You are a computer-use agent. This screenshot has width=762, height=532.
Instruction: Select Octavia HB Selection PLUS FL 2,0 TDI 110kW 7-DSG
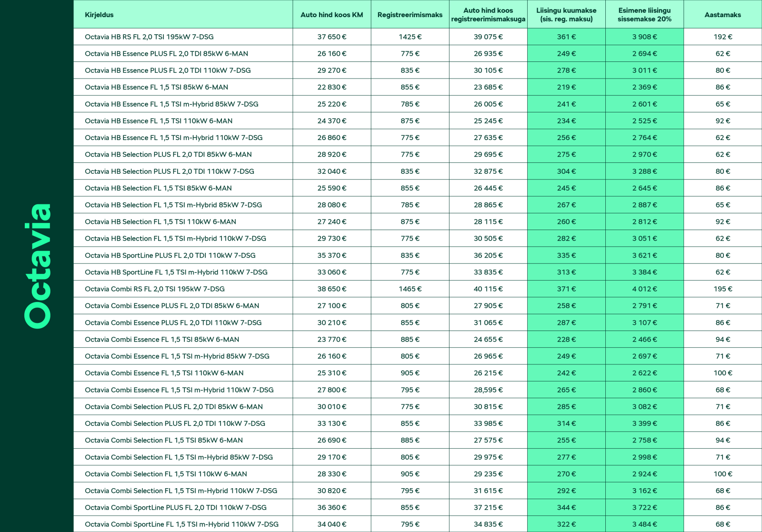pos(170,171)
